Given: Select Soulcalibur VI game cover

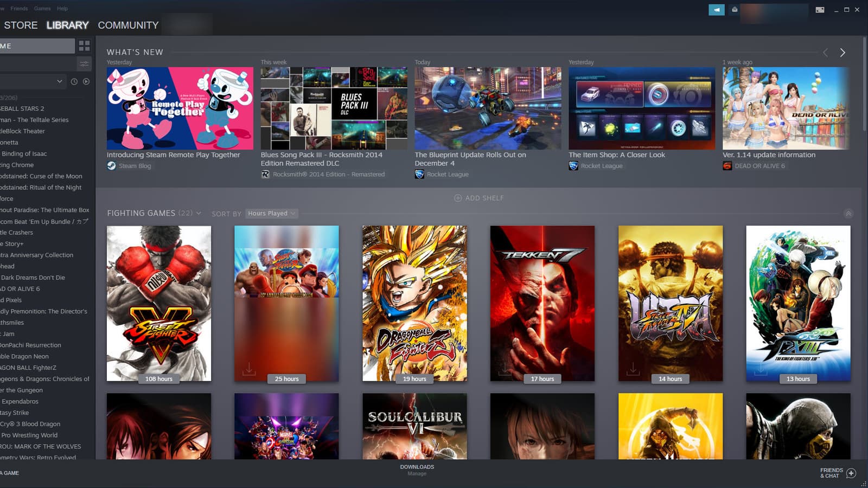Looking at the screenshot, I should 414,426.
